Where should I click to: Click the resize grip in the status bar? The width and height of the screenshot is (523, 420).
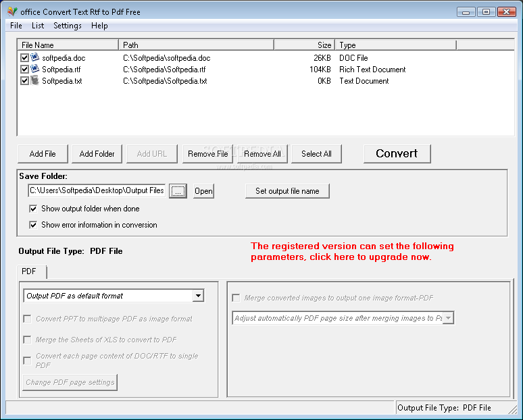coord(512,409)
